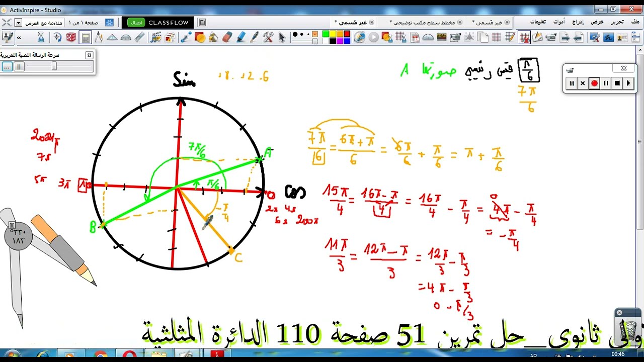Go to the previous page arrow
This screenshot has width=644, height=362.
pyautogui.click(x=579, y=37)
